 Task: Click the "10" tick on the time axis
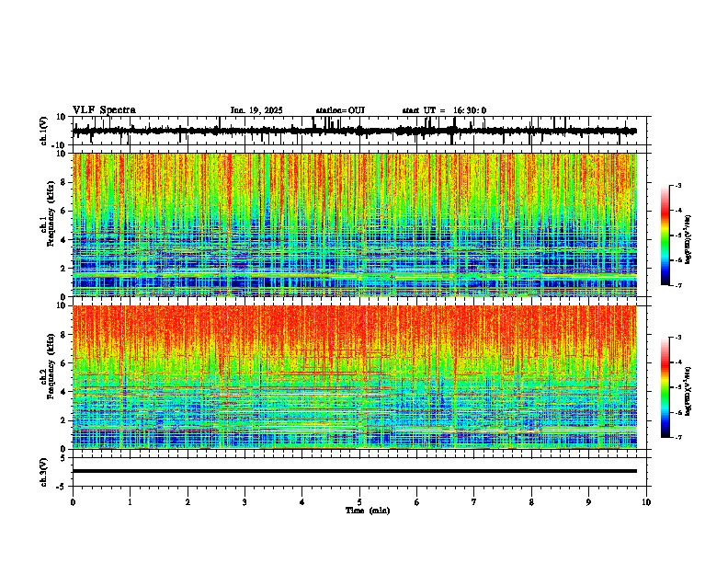[x=646, y=502]
